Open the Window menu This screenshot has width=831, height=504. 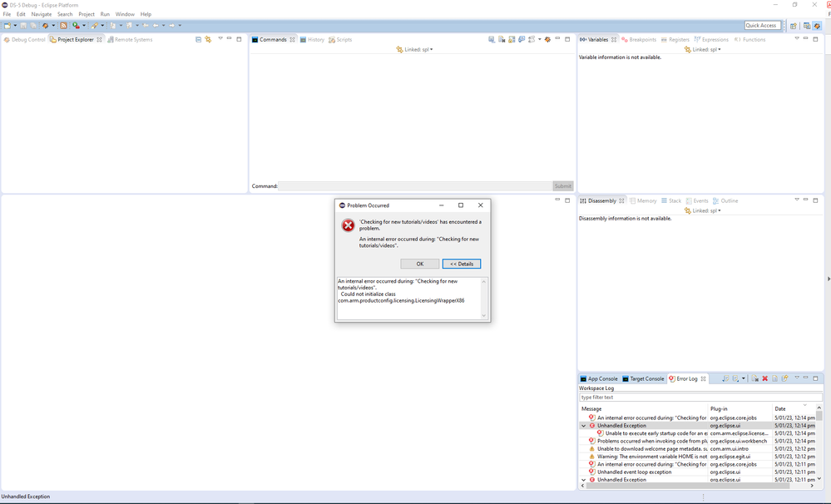125,14
